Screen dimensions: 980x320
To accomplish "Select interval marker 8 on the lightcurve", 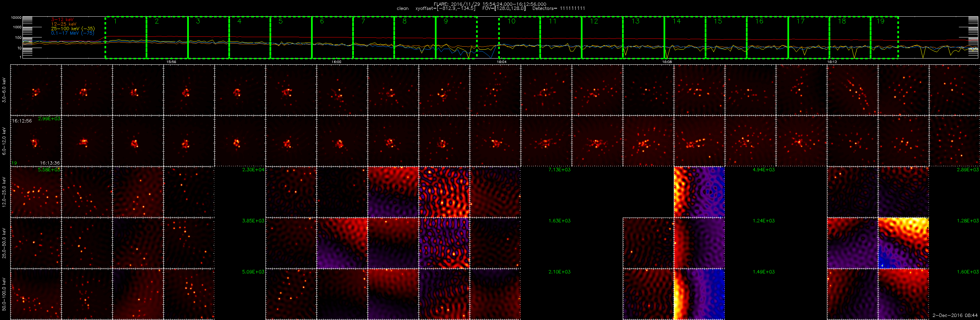I will (404, 21).
